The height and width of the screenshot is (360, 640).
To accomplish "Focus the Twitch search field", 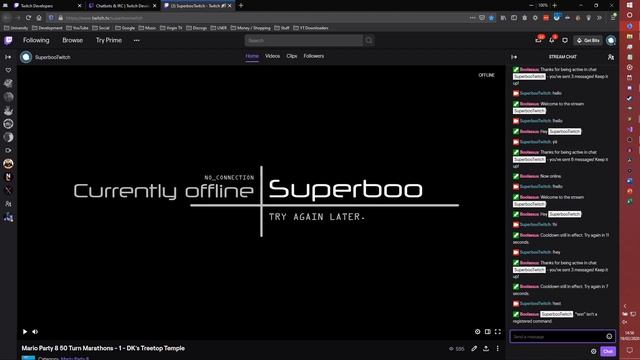I will click(x=304, y=40).
